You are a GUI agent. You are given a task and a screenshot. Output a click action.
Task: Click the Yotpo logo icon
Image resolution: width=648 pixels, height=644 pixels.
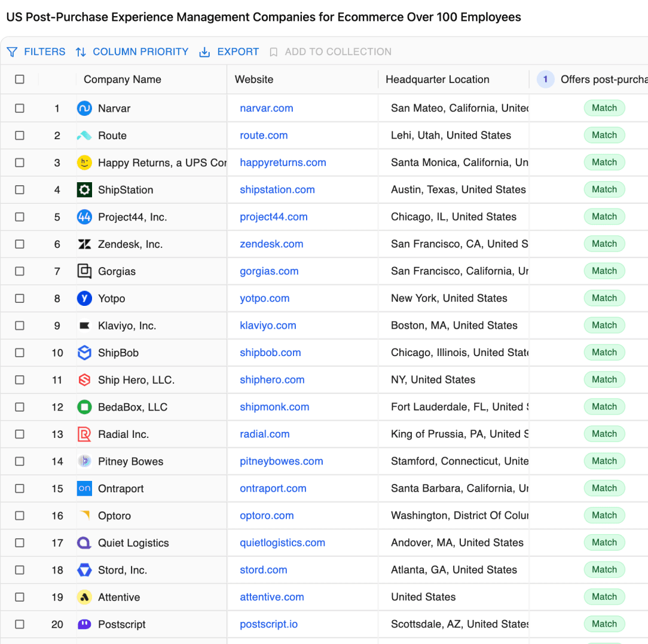tap(84, 298)
